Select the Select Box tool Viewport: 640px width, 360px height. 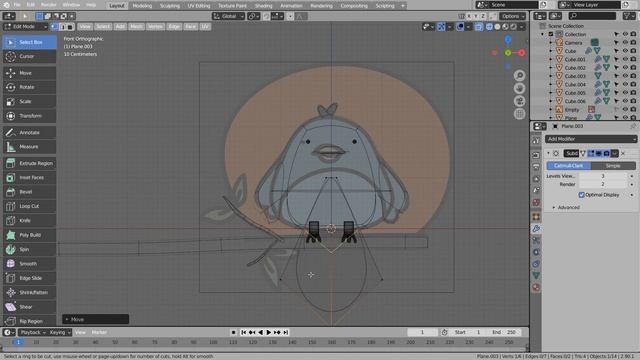(29, 42)
